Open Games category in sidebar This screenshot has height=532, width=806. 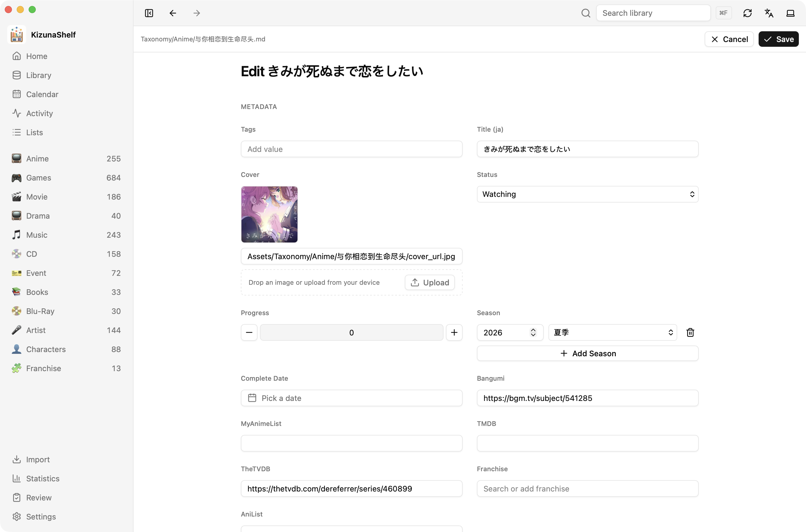(x=66, y=178)
